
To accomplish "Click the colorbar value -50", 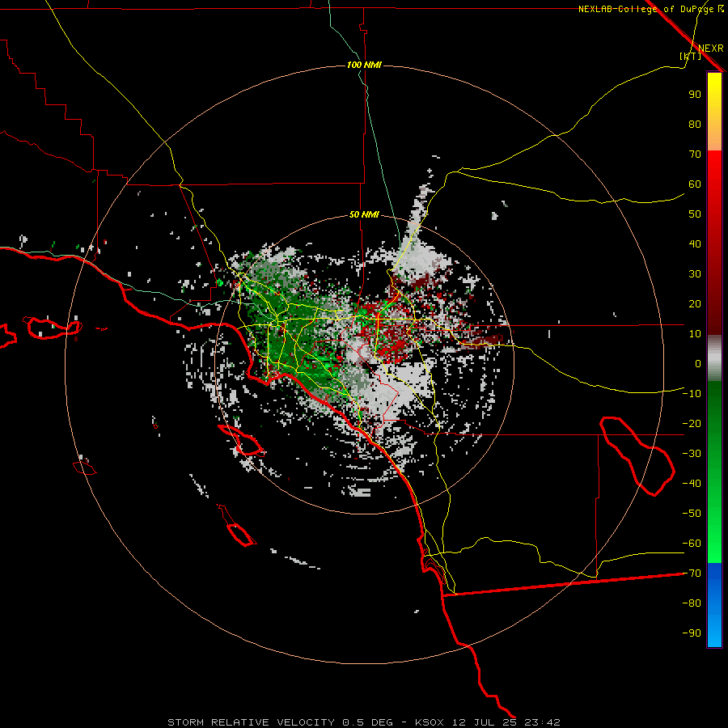I will coord(692,514).
